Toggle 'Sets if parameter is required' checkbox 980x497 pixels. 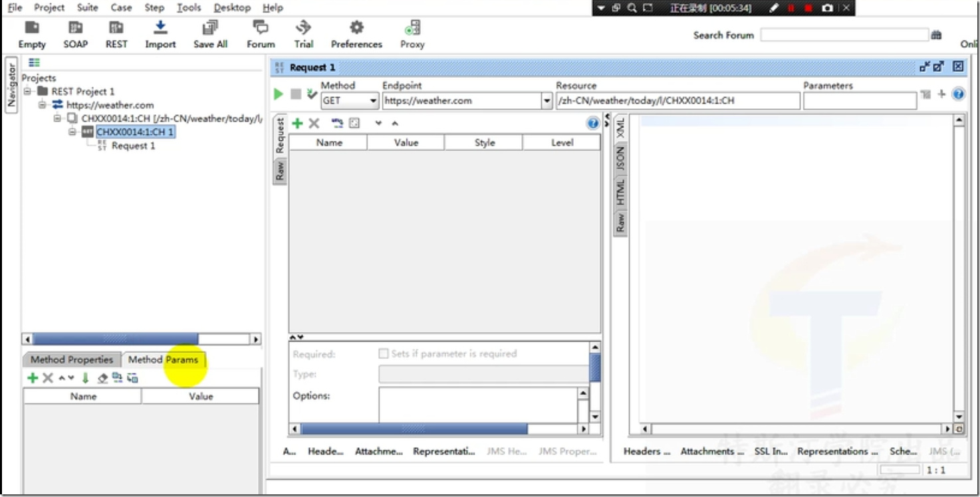click(384, 353)
